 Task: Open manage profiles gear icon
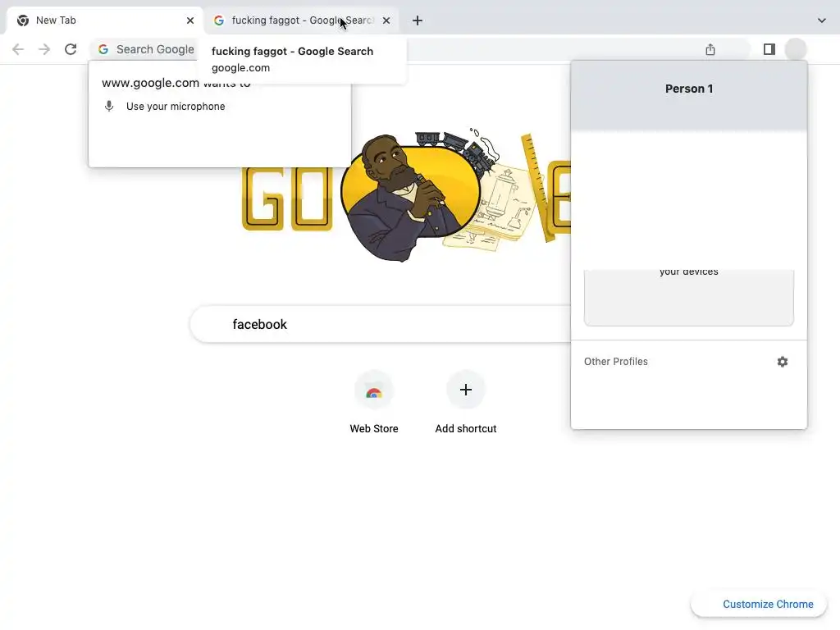click(x=783, y=362)
